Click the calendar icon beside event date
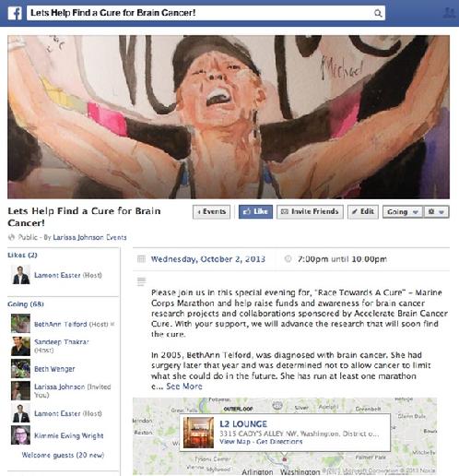The width and height of the screenshot is (459, 476). 141,259
